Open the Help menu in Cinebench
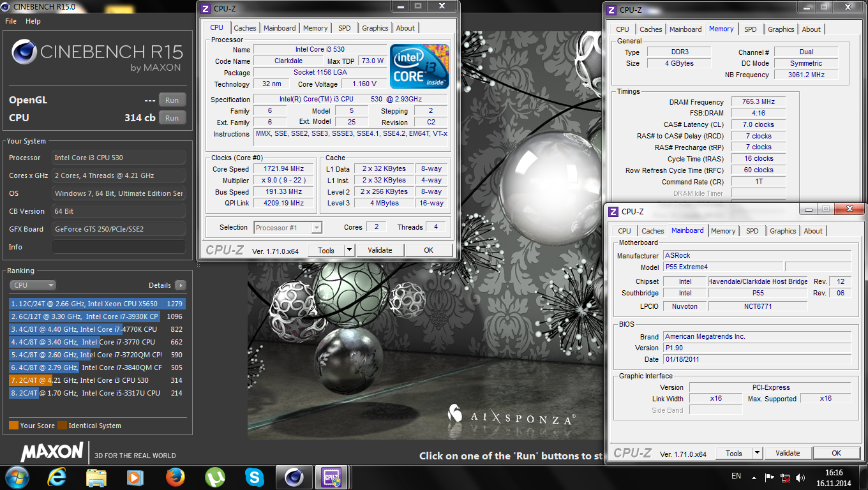The width and height of the screenshot is (868, 490). pos(33,21)
